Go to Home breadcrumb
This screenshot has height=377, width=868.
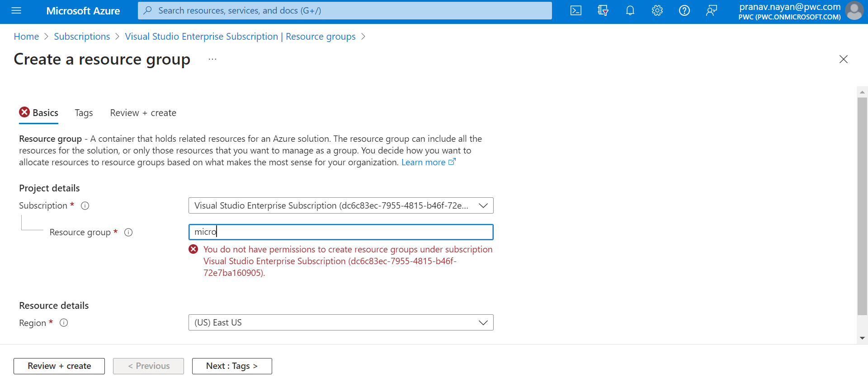point(26,37)
